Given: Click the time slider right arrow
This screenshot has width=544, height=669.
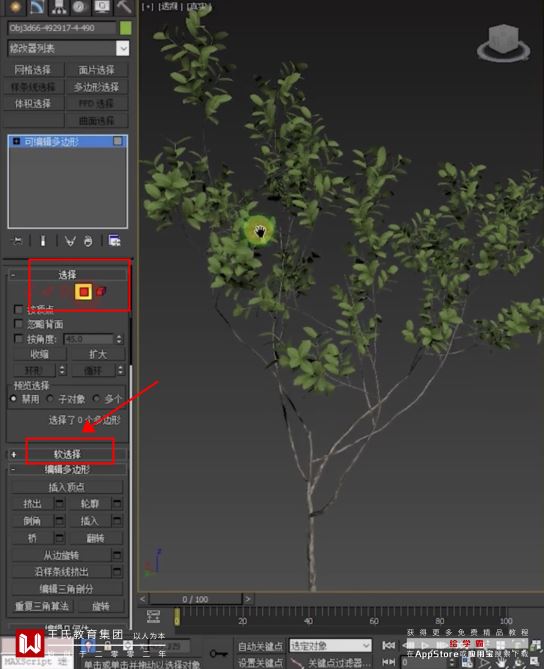Looking at the screenshot, I should point(247,599).
